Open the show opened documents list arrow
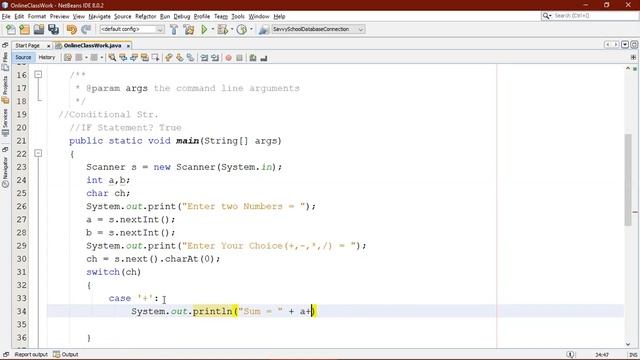This screenshot has width=640, height=360. pos(625,44)
